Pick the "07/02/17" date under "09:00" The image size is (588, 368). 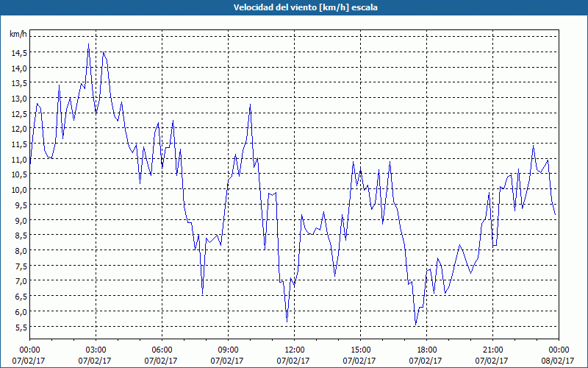(227, 361)
